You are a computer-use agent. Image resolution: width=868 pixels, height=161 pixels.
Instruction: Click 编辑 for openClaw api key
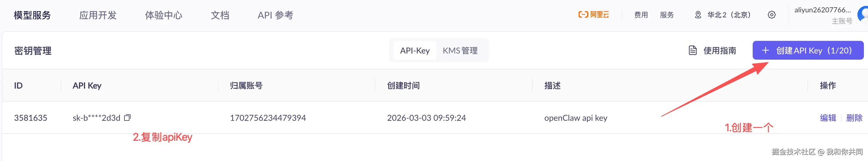click(828, 118)
